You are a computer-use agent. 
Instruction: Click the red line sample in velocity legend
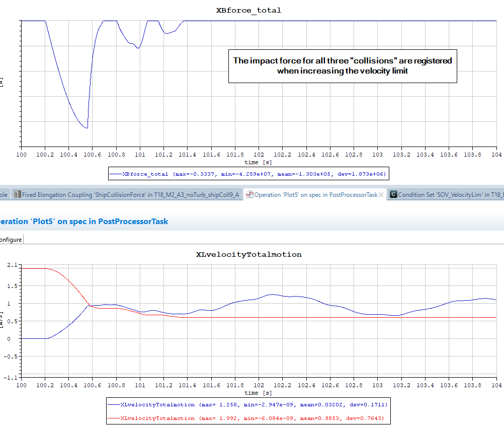113,418
